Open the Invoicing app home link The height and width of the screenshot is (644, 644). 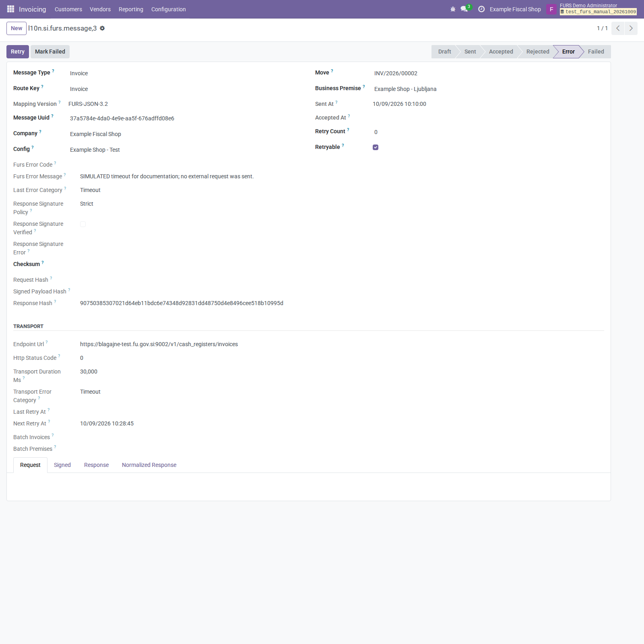[33, 9]
